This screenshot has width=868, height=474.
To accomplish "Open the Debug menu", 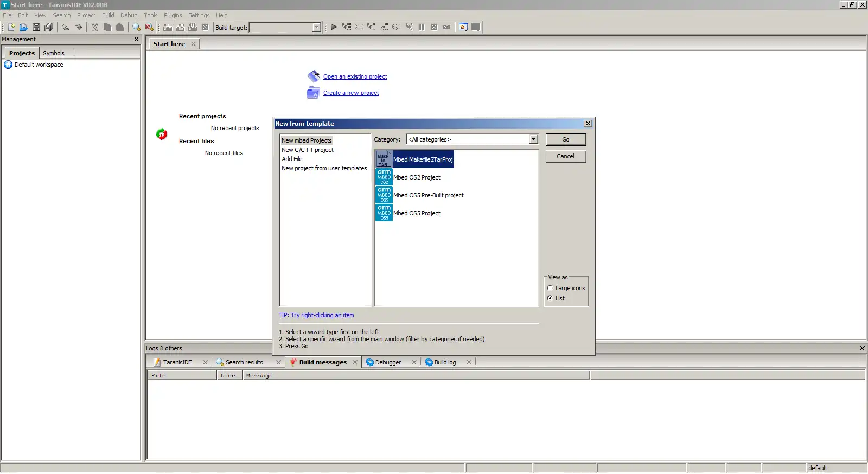I will [x=129, y=15].
